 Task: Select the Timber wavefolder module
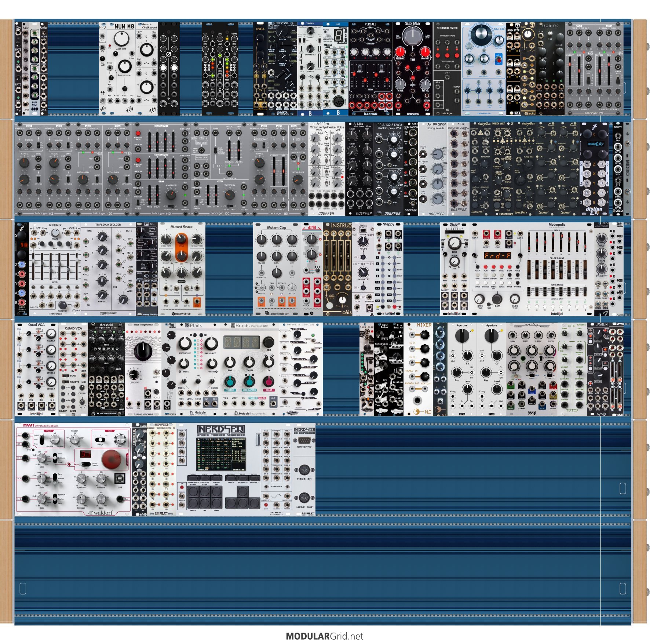310,69
